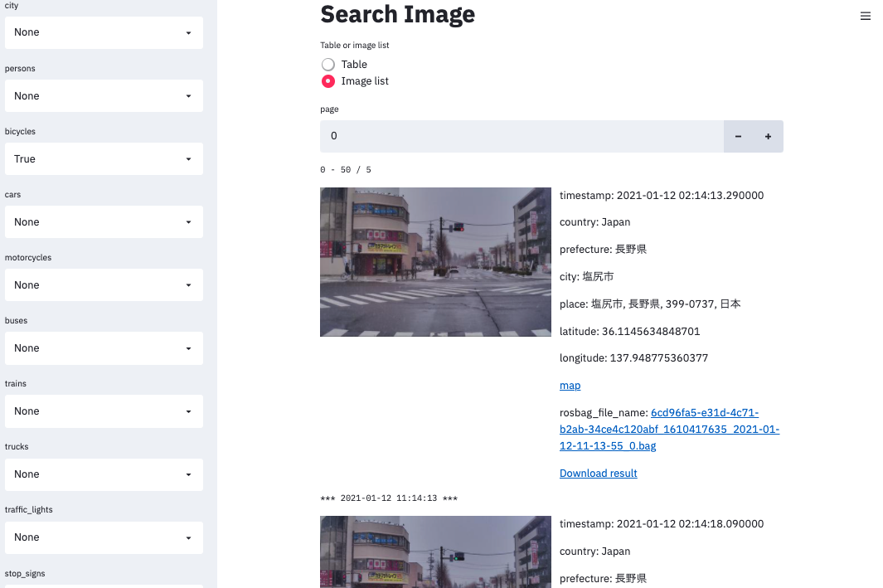883x588 pixels.
Task: Open the rosbag_file_name .bag link
Action: (670, 429)
